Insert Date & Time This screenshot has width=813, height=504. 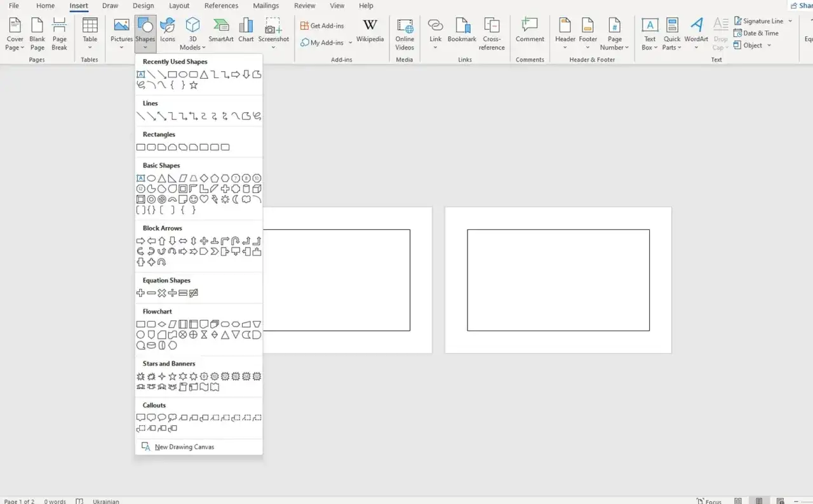click(756, 33)
